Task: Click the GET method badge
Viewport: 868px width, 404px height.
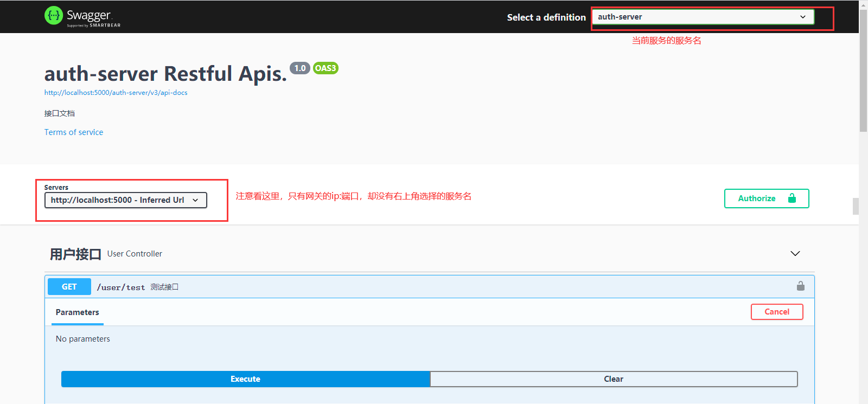Action: [x=69, y=287]
